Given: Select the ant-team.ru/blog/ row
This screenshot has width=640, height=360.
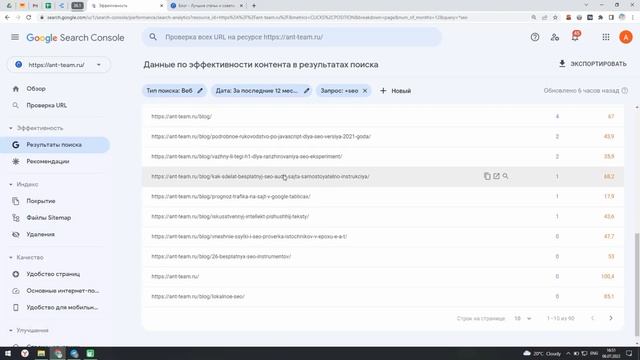Looking at the screenshot, I should pos(383,116).
